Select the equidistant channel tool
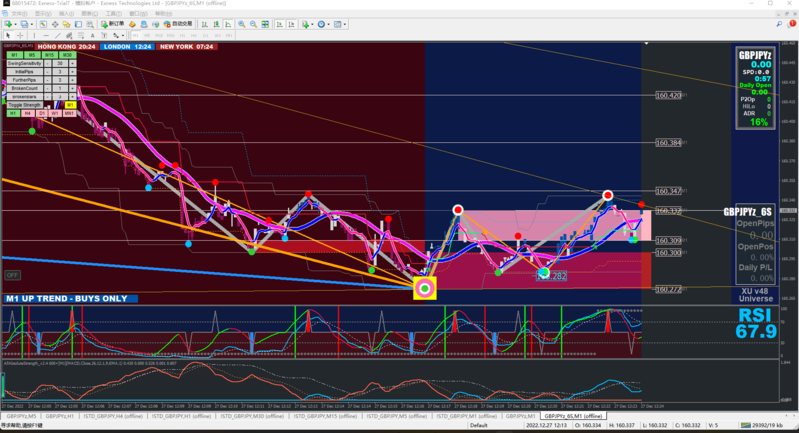Screen dimensions: 799x433 [69, 36]
